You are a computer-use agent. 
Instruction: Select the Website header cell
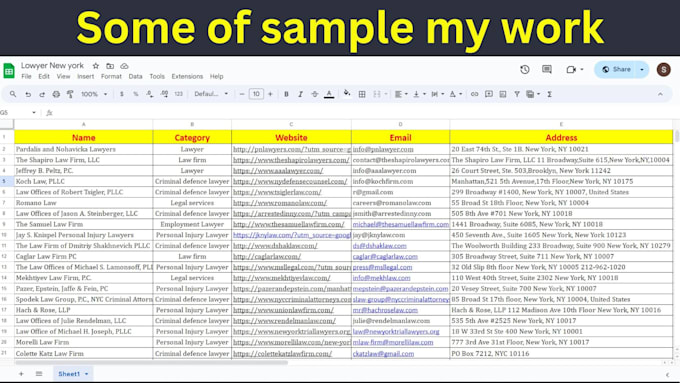291,137
